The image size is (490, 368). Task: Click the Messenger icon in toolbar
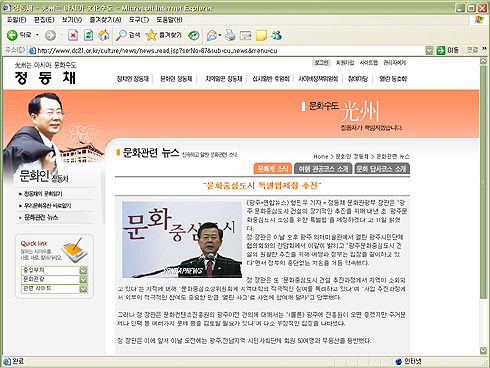pyautogui.click(x=276, y=35)
